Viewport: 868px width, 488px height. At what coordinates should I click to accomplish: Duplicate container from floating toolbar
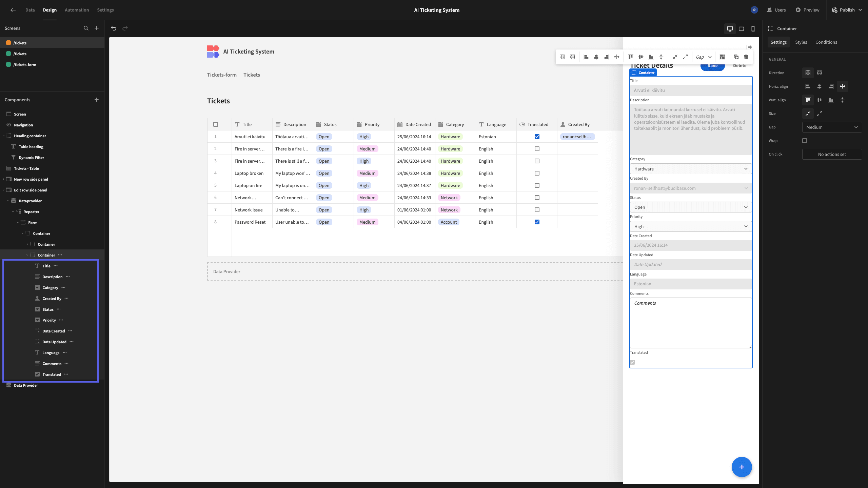pyautogui.click(x=736, y=57)
